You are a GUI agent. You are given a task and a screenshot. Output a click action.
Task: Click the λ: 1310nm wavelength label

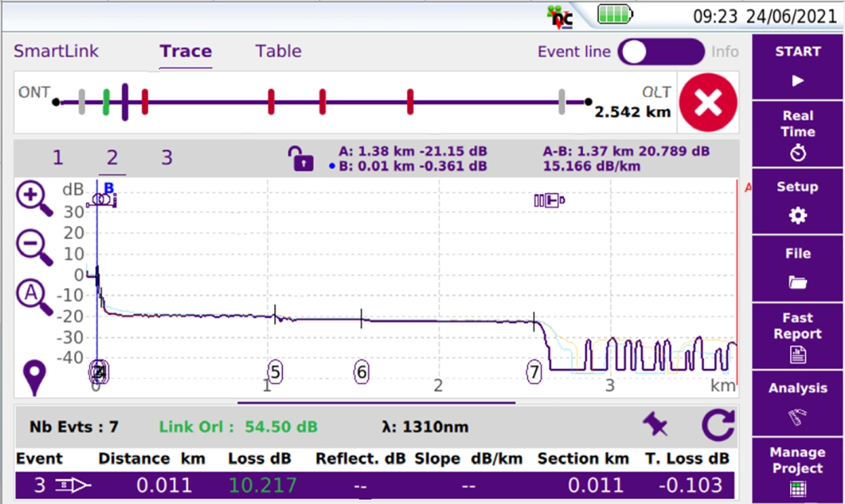423,427
